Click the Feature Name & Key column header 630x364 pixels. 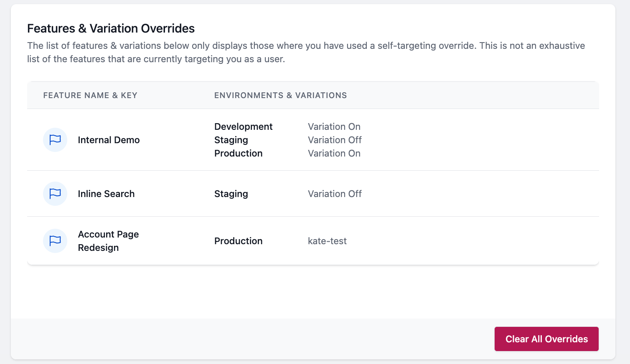point(90,95)
